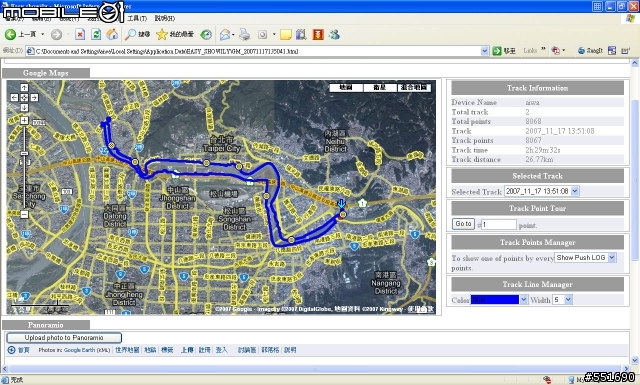Viewport: 640px width, 385px height.
Task: Click the 2h29m32s track time value
Action: click(542, 150)
